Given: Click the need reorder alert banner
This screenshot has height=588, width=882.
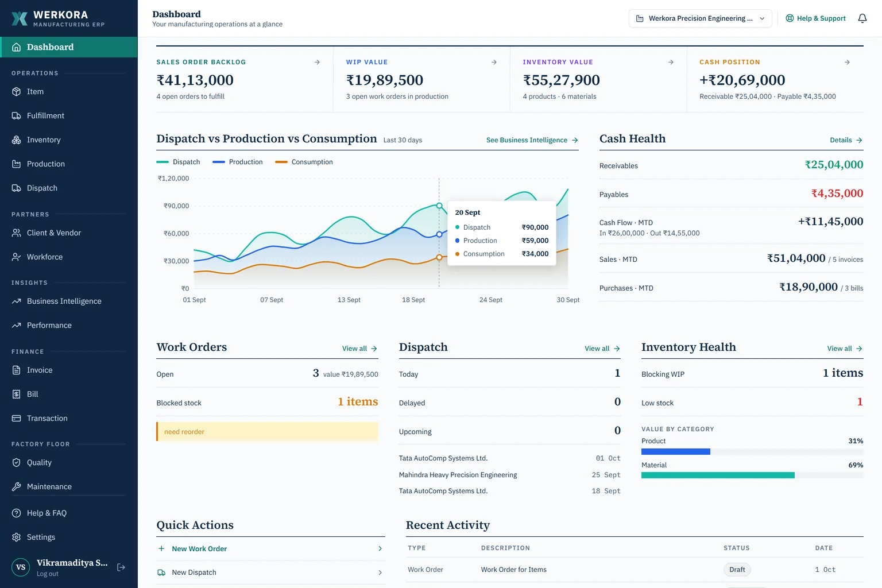Looking at the screenshot, I should click(x=267, y=432).
